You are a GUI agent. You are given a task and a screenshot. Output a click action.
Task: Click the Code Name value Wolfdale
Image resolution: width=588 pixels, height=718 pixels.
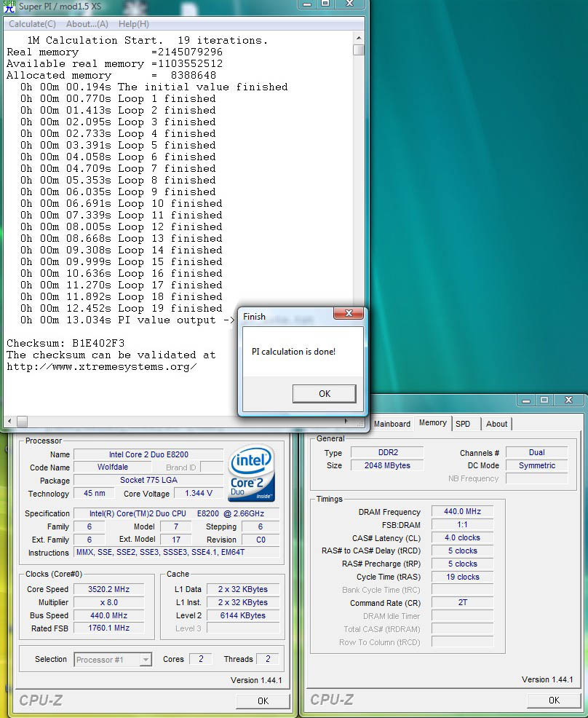[113, 467]
